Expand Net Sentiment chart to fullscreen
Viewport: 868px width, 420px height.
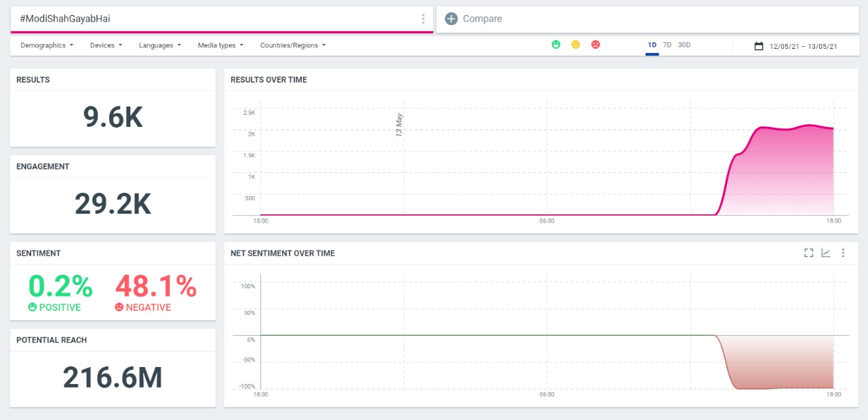[808, 253]
